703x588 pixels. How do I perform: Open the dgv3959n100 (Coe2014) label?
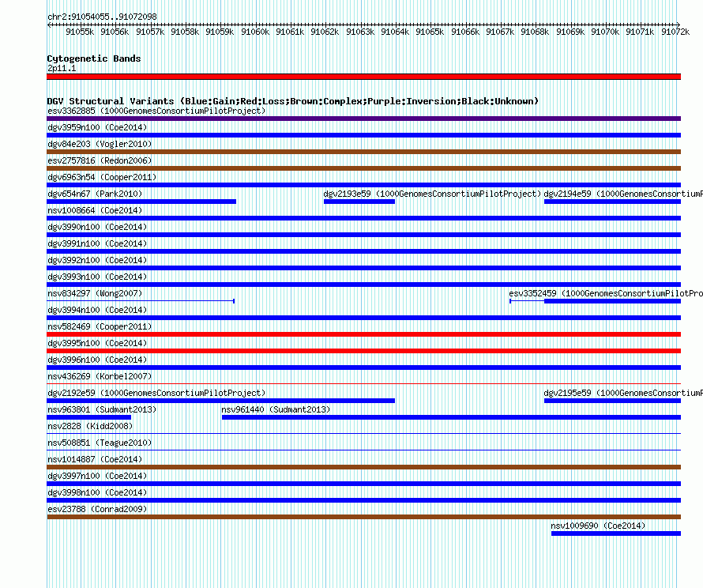97,127
